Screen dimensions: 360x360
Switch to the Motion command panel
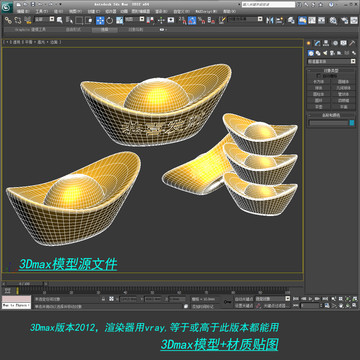click(335, 43)
